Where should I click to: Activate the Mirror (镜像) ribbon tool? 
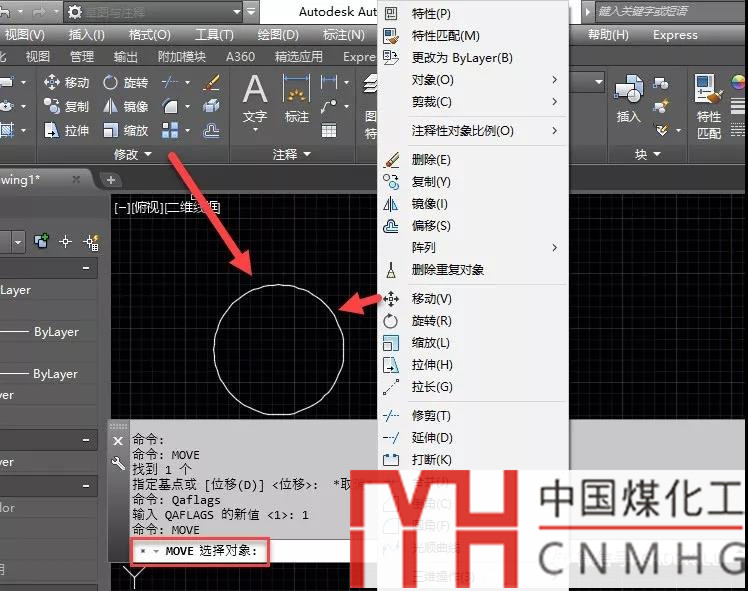125,106
